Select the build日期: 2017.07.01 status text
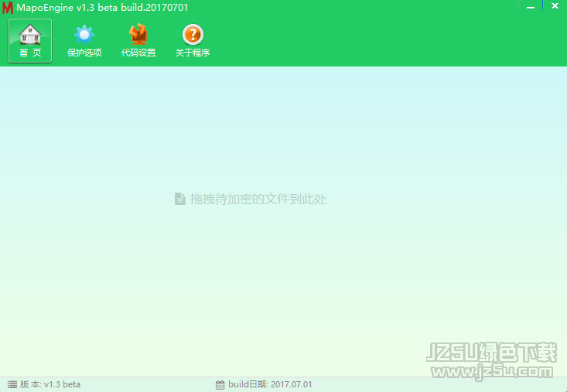 point(270,384)
